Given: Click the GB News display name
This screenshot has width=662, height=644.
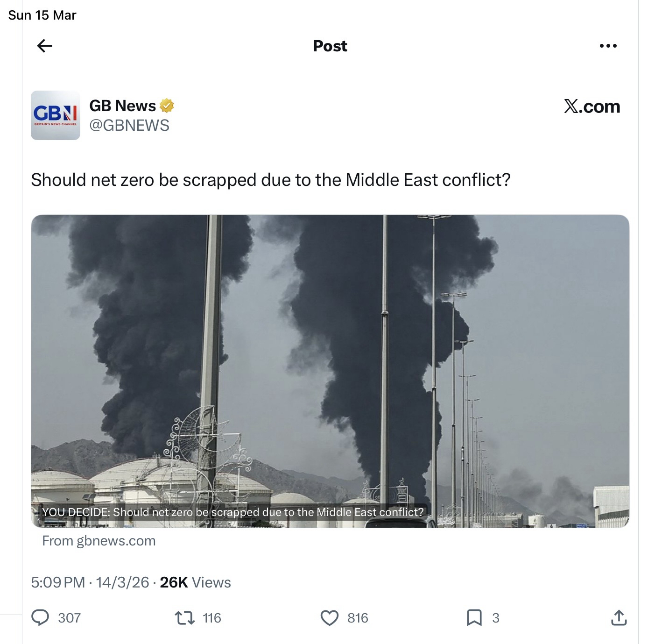Looking at the screenshot, I should 122,106.
